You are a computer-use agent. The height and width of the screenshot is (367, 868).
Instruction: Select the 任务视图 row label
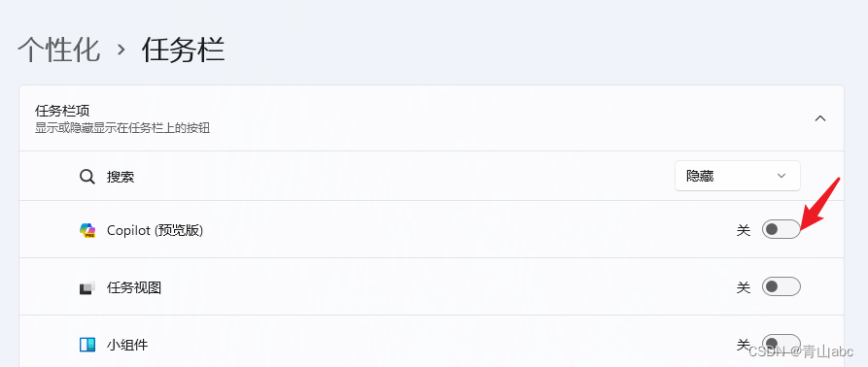(134, 287)
